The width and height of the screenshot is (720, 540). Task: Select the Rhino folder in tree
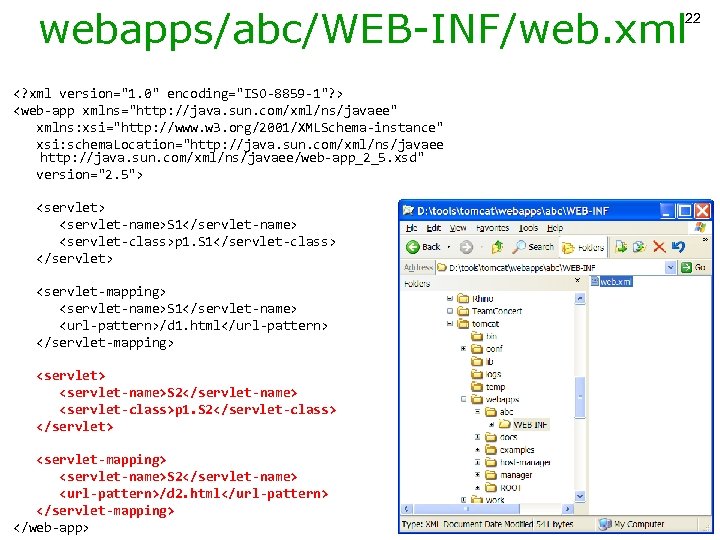click(x=476, y=298)
